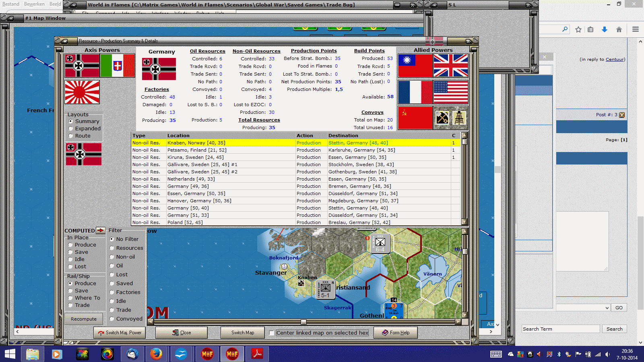
Task: Click the Switch Map button
Action: pos(243,333)
